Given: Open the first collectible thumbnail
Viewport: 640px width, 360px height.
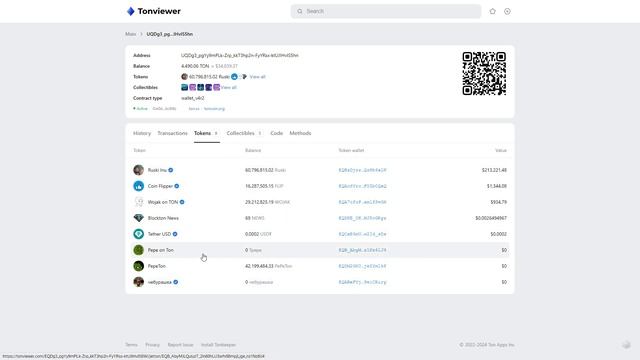Looking at the screenshot, I should [184, 87].
